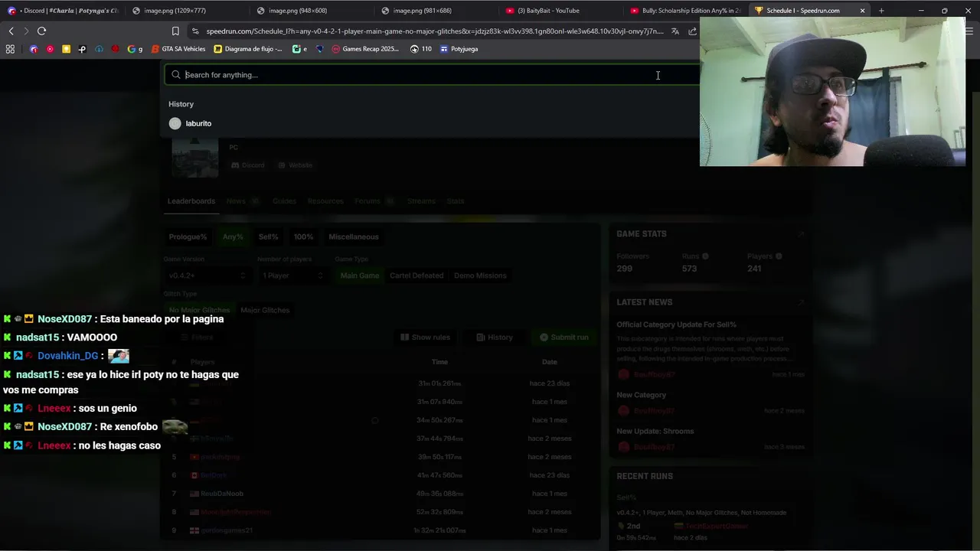Click the URL address bar
This screenshot has width=980, height=551.
434,31
